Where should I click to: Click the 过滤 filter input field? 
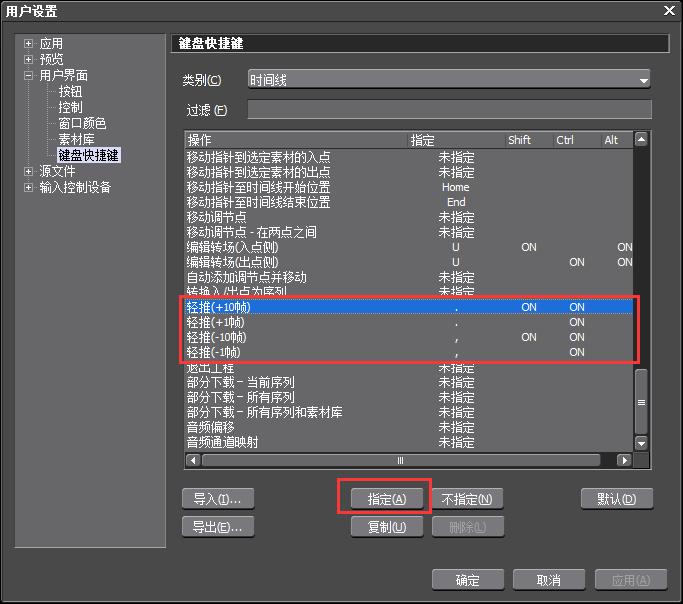click(450, 109)
